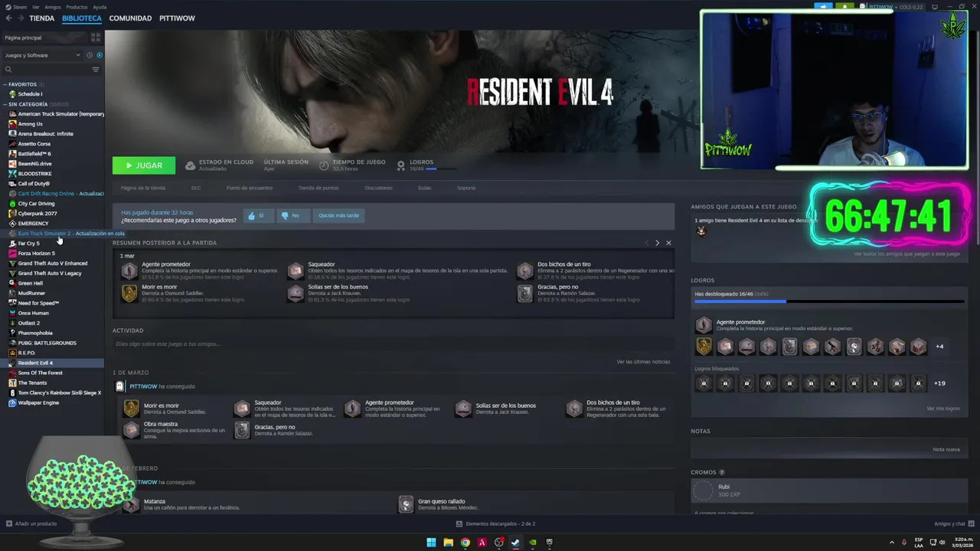Viewport: 980px width, 551px height.
Task: Open Página de la tienda link
Action: (143, 187)
